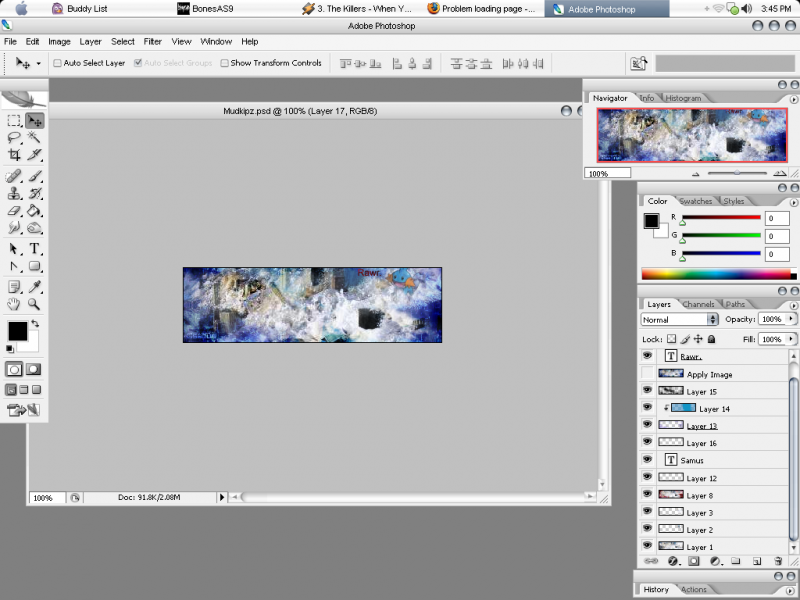Hide the Samus text layer
Image resolution: width=800 pixels, height=600 pixels.
(x=647, y=459)
